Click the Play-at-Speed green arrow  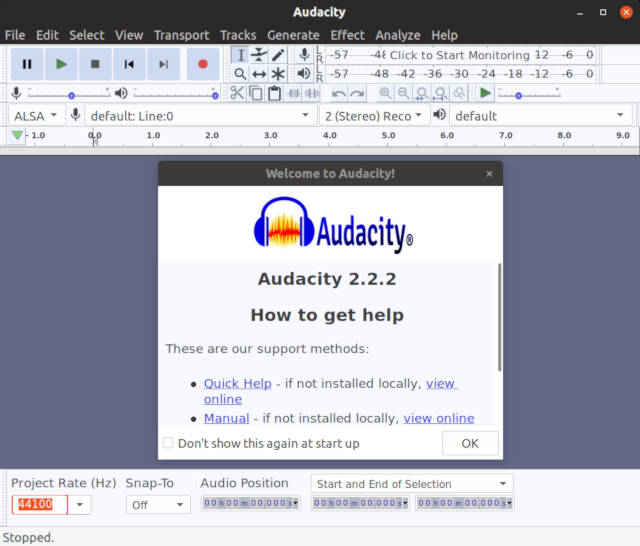pos(485,93)
